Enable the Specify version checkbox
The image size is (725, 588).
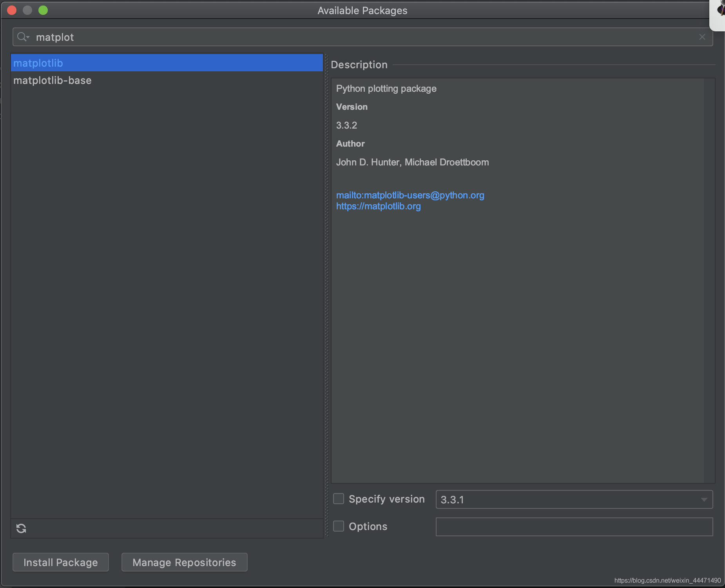coord(339,499)
